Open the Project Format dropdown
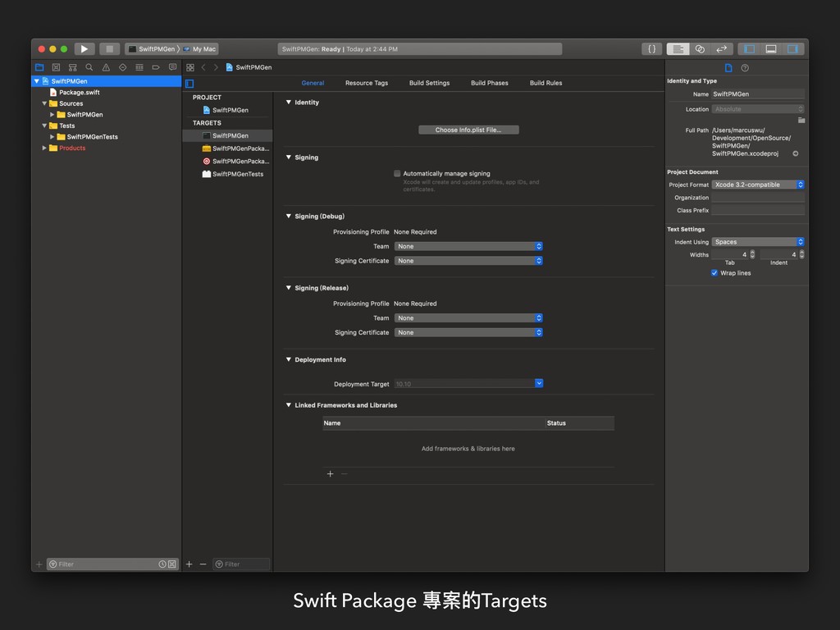 point(757,185)
